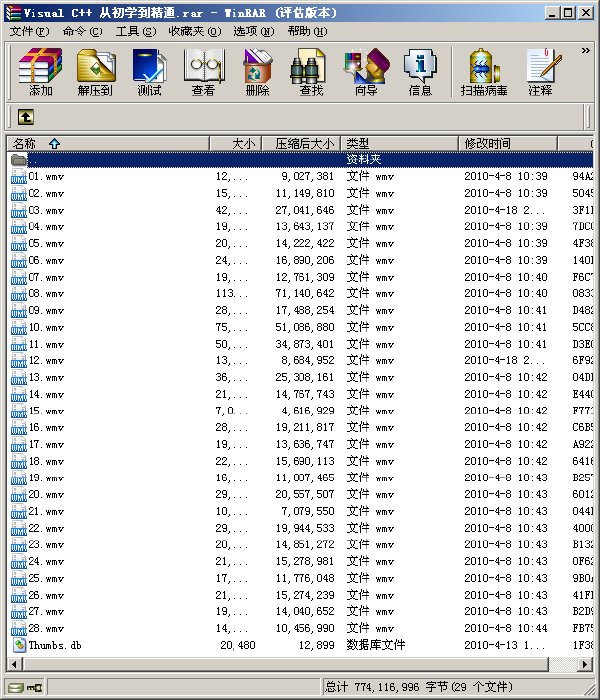
Task: Select file 21.wmv
Action: tap(301, 511)
